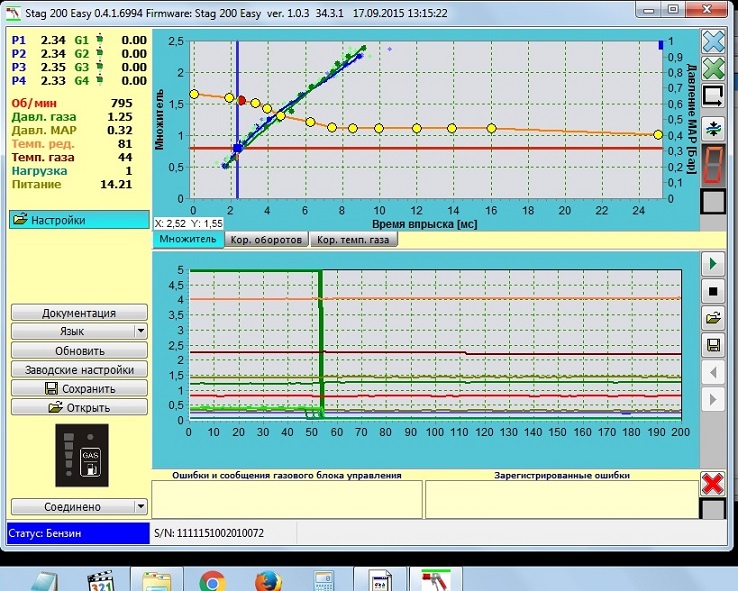Viewport: 738px width, 591px height.
Task: Toggle the G1 injector indicator
Action: (x=100, y=40)
